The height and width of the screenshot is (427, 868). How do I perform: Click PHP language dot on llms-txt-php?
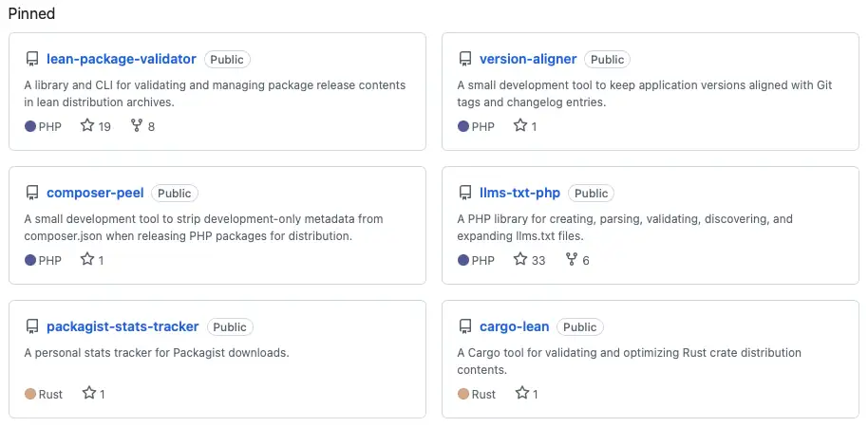click(x=463, y=260)
